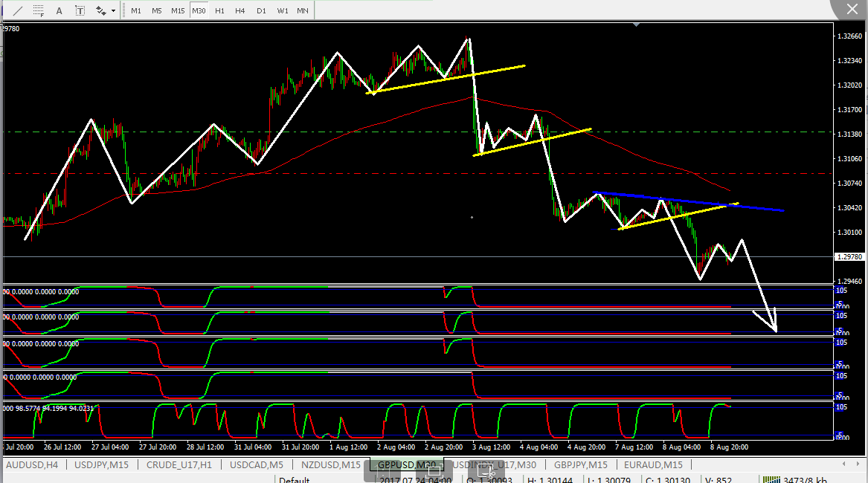Switch chart to M5 timeframe
The image size is (868, 483).
click(x=157, y=10)
